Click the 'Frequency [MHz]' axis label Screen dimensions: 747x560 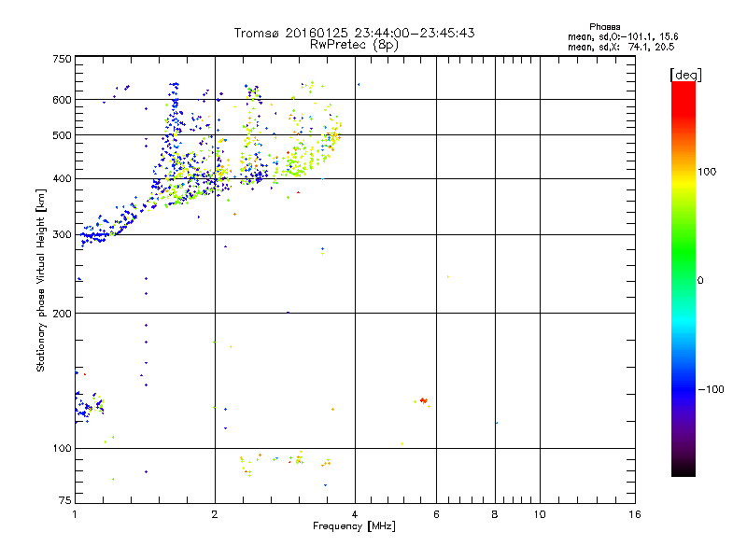[354, 526]
